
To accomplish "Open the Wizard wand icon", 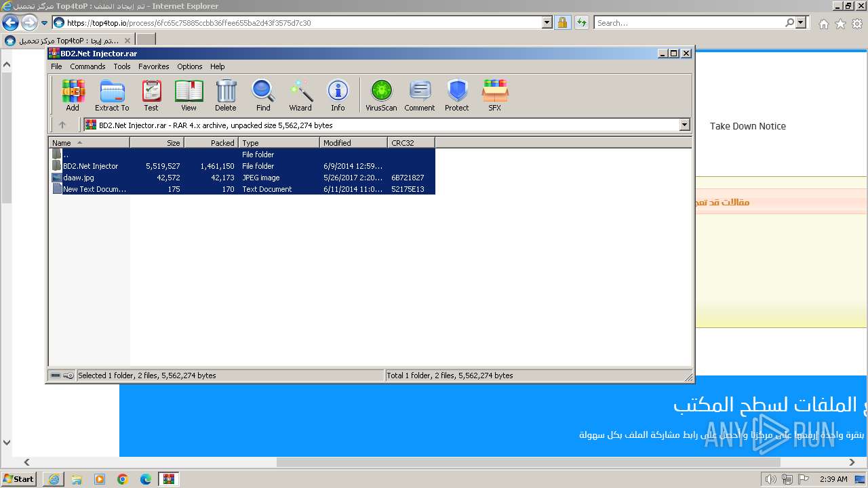I will tap(300, 95).
